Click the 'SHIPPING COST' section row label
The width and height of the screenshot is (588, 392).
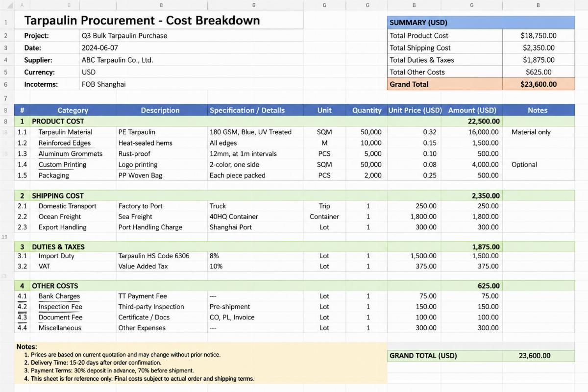click(58, 196)
